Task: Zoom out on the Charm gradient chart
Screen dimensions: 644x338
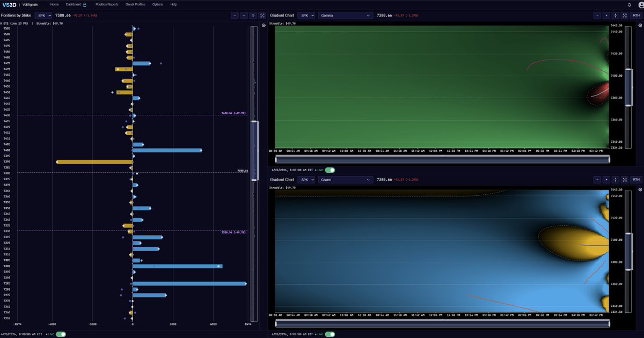Action: [x=597, y=180]
